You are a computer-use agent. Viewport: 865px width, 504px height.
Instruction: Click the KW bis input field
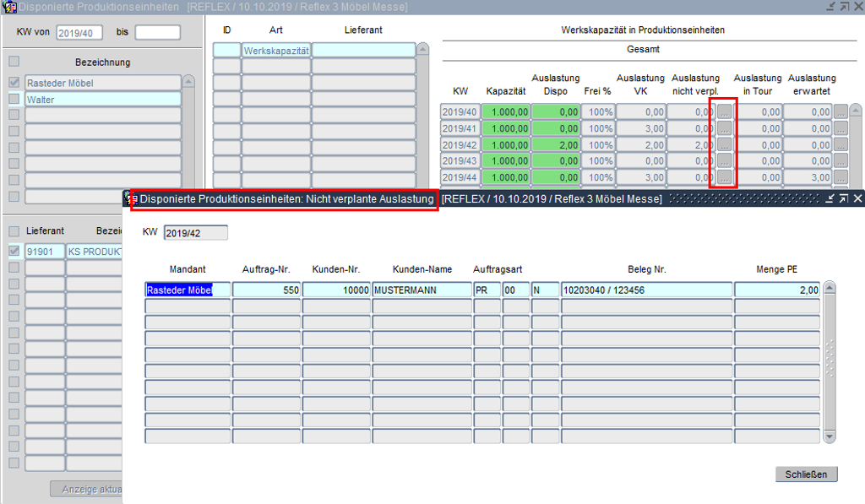point(158,33)
